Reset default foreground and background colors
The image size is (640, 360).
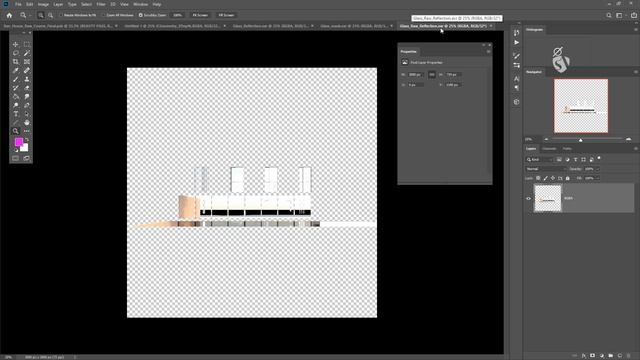coord(17,150)
